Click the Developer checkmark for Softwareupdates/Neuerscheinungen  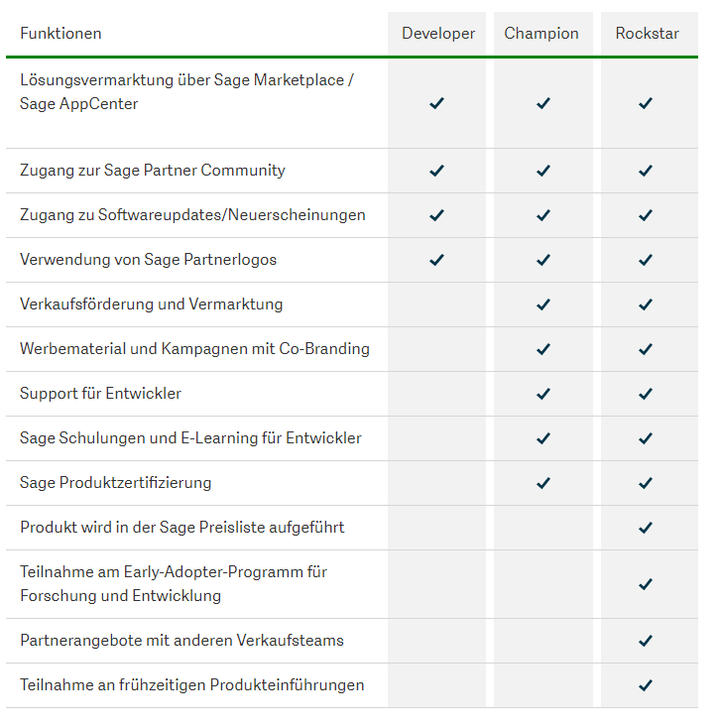(x=436, y=215)
